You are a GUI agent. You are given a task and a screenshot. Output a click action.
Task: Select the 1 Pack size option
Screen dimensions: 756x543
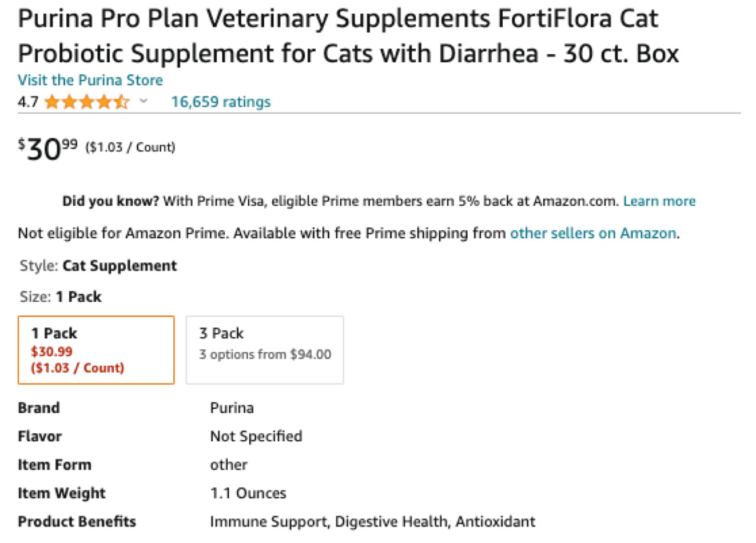(x=96, y=350)
